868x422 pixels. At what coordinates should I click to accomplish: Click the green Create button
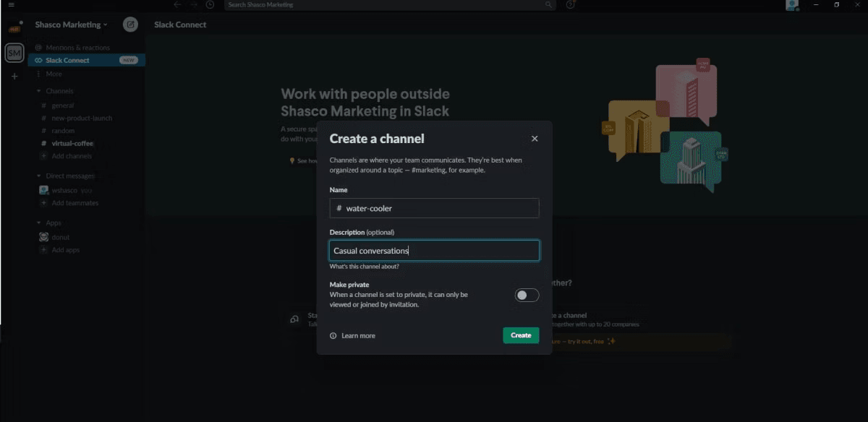click(521, 335)
